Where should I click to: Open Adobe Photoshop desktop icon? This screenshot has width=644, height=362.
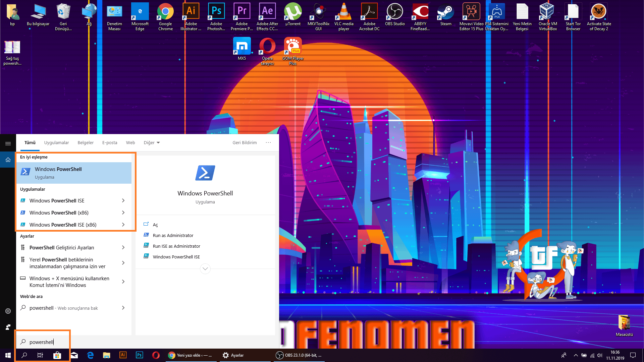(216, 17)
